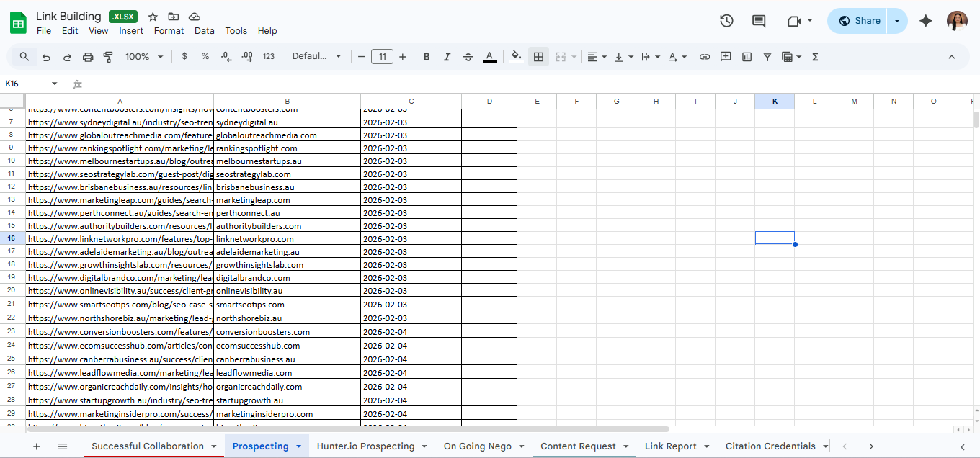The height and width of the screenshot is (458, 980).
Task: Click the .XLSX file badge
Action: [124, 16]
